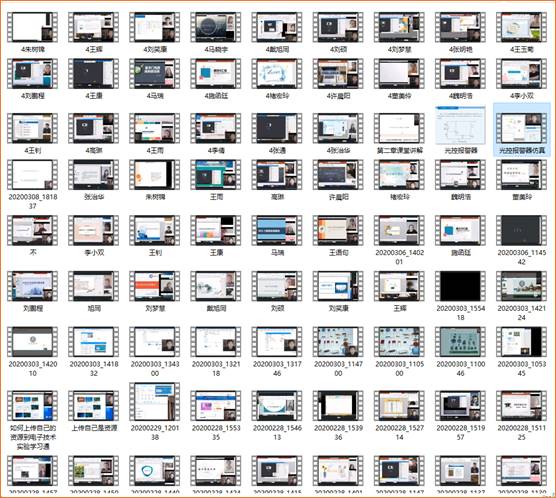Select the video file 李小双 without number prefix

[x=94, y=236]
